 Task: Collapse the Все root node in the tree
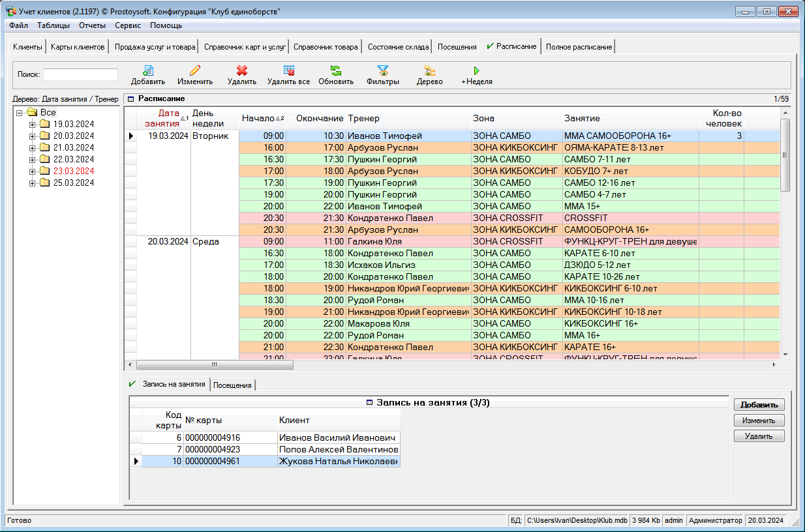(20, 112)
